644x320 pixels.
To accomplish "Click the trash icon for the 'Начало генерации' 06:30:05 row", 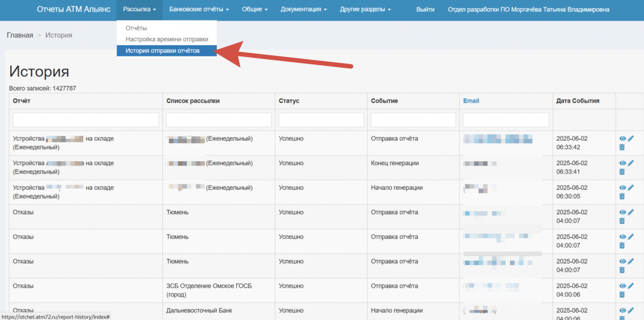I will click(x=622, y=196).
